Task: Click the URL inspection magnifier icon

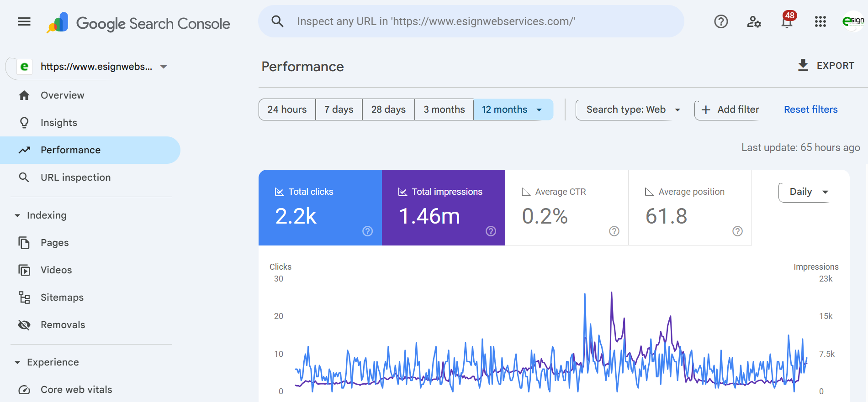Action: 24,178
